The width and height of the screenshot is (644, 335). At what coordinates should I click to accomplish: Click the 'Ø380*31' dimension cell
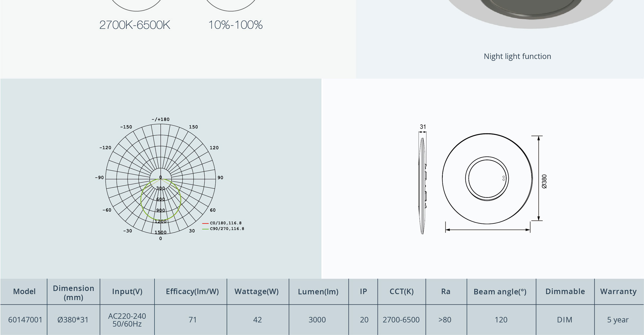coord(73,320)
